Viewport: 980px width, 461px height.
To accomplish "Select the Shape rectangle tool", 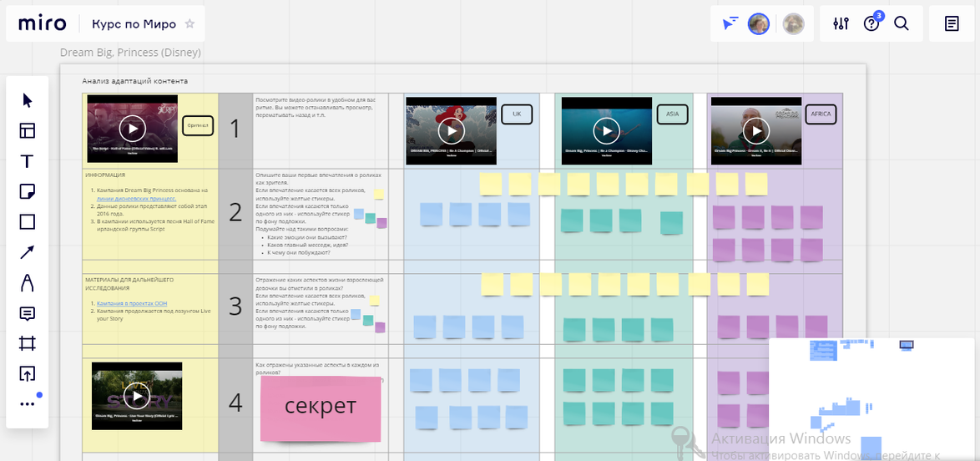I will pyautogui.click(x=28, y=222).
